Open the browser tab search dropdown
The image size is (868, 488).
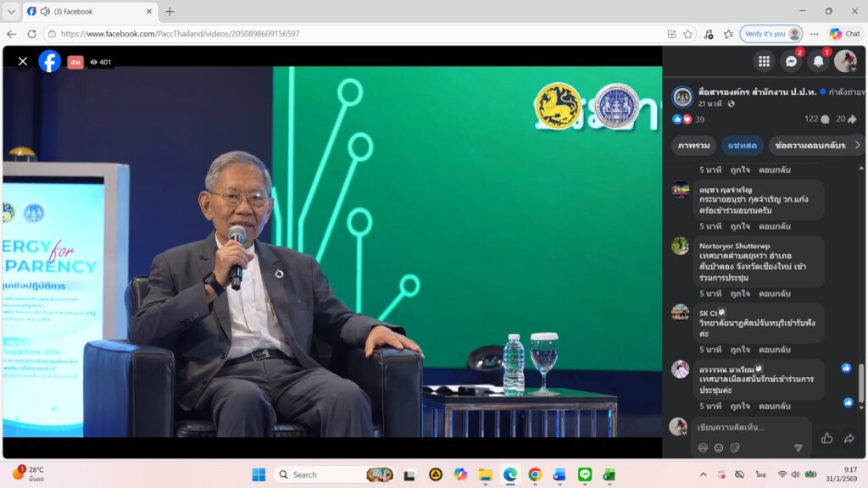(x=11, y=11)
